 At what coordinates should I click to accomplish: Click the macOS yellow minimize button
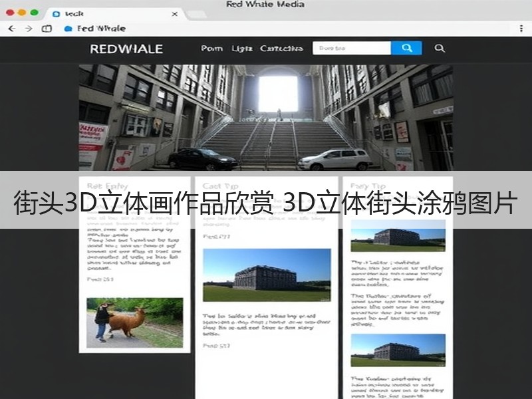point(22,13)
